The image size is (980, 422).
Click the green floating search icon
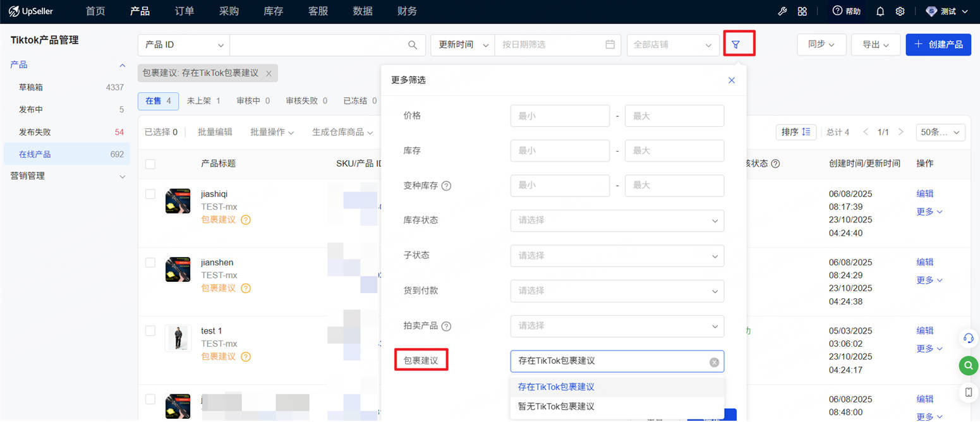coord(968,365)
